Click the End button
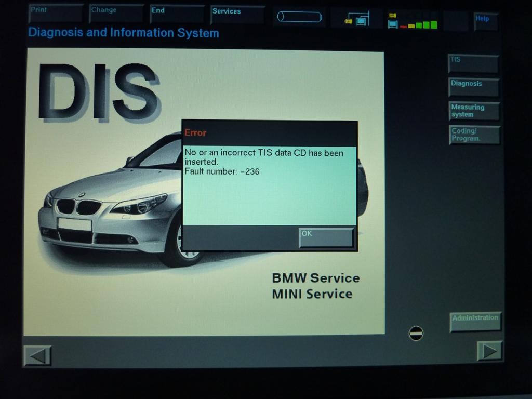This screenshot has height=399, width=532. [177, 14]
